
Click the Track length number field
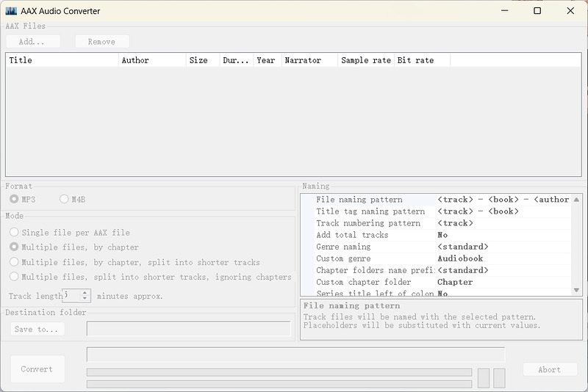click(x=71, y=295)
